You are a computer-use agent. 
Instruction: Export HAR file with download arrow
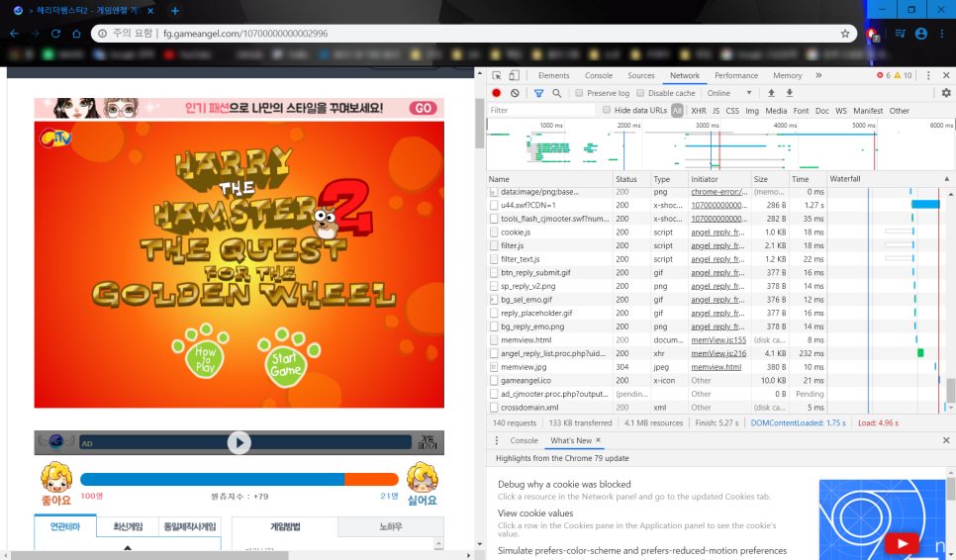click(790, 93)
